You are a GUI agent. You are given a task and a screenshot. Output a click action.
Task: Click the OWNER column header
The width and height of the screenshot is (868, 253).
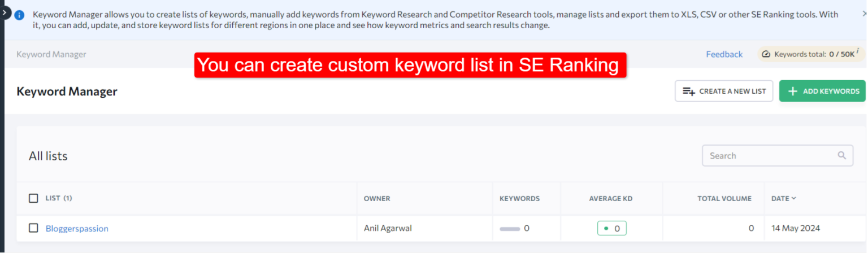coord(377,199)
